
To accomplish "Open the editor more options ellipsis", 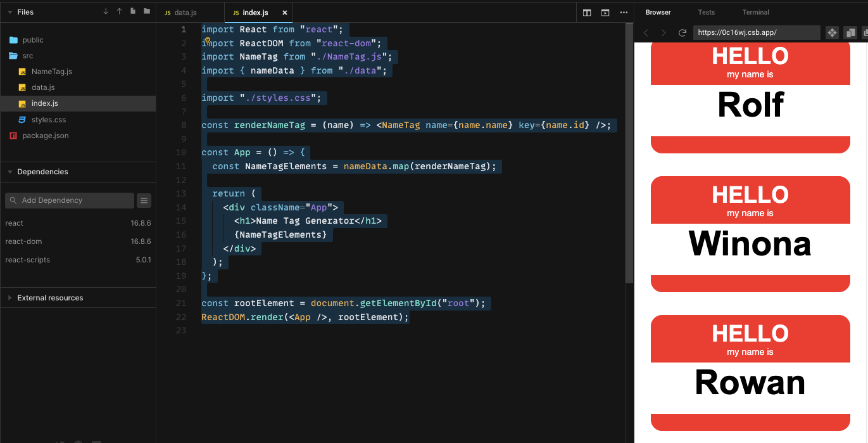I will click(x=624, y=12).
